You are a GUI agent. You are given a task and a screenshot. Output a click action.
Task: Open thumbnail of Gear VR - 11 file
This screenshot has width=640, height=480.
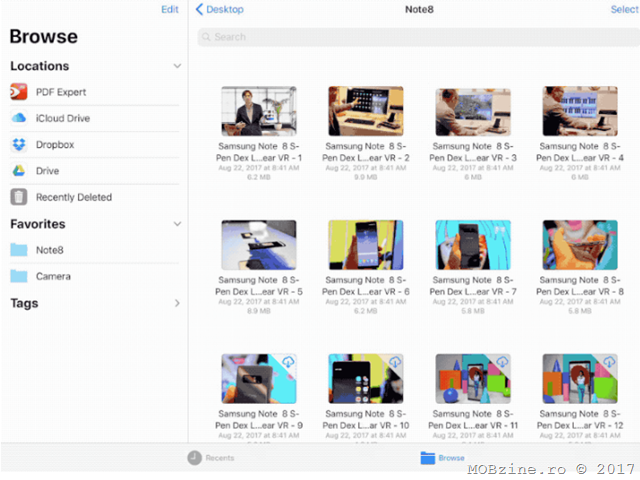pyautogui.click(x=473, y=379)
